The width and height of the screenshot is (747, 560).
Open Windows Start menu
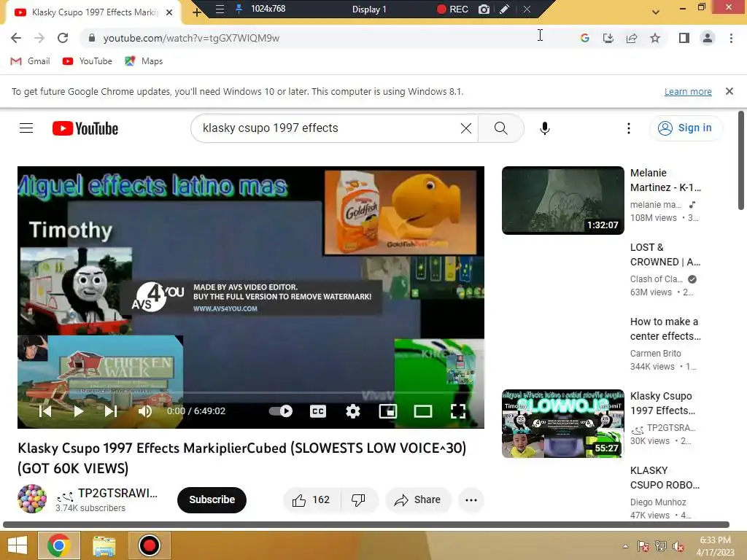18,545
